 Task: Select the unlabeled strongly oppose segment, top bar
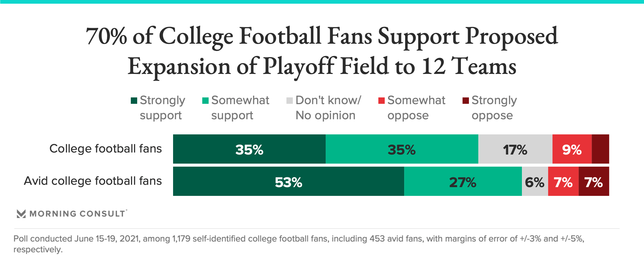(x=600, y=149)
